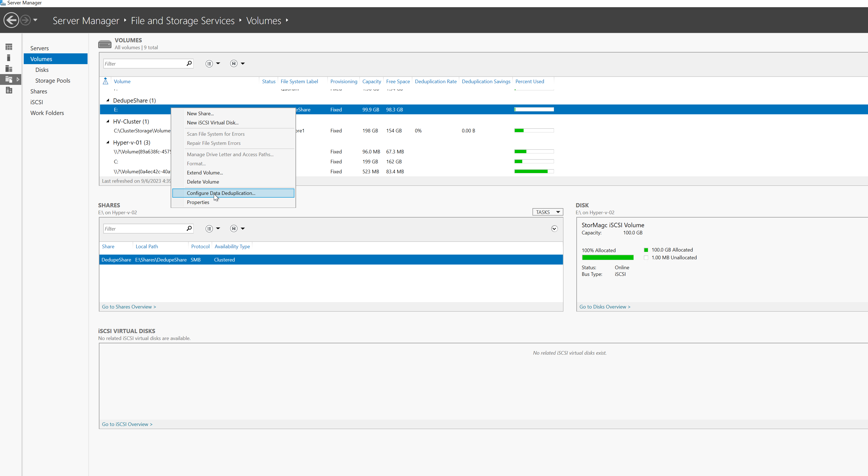Follow the Go to Shares Overview link
This screenshot has height=476, width=868.
click(129, 307)
